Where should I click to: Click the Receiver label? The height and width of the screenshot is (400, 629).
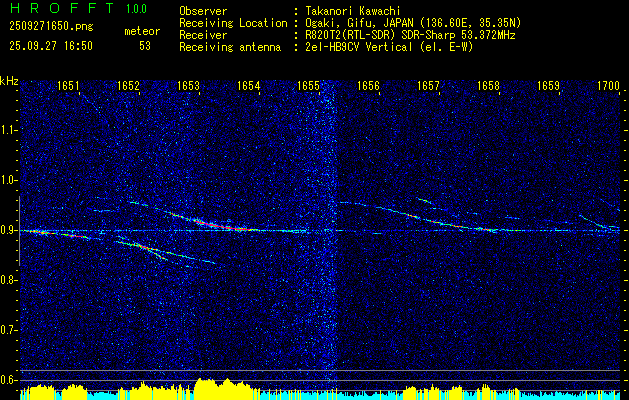(x=203, y=35)
